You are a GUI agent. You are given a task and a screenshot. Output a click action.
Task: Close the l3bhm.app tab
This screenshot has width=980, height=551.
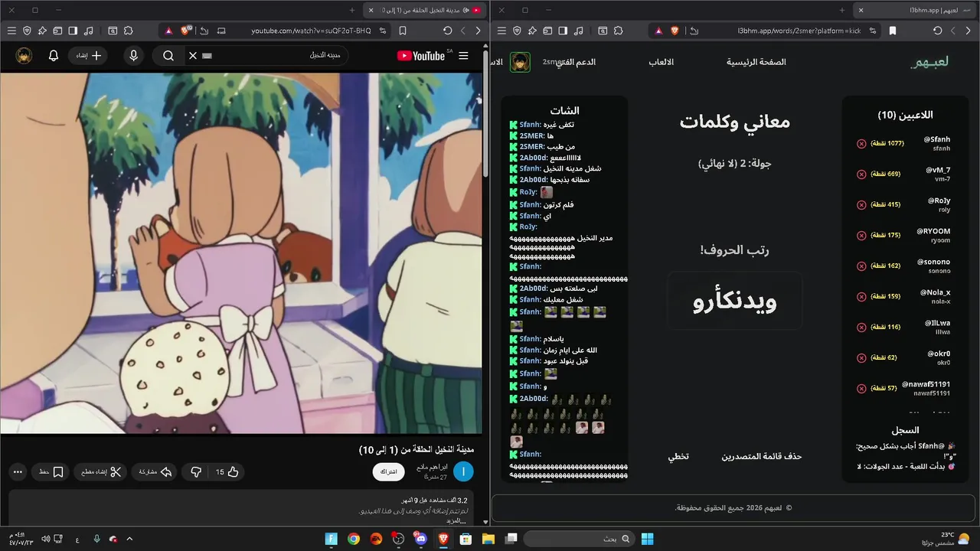861,10
